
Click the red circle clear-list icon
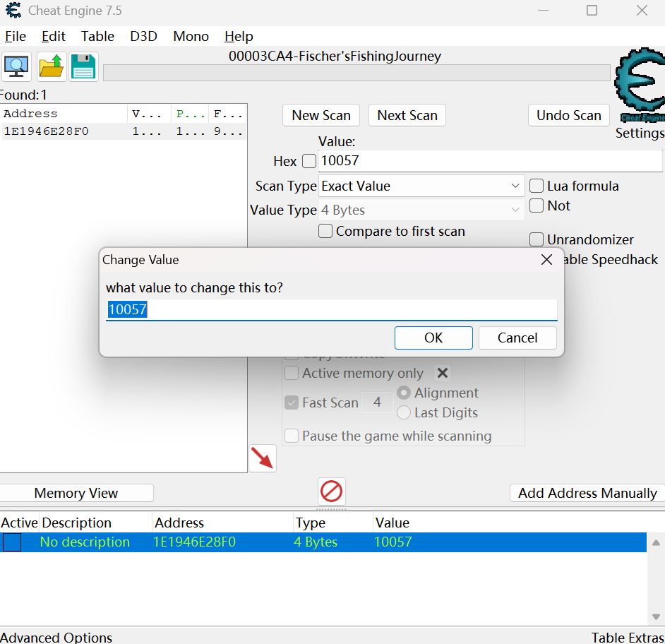[x=331, y=491]
